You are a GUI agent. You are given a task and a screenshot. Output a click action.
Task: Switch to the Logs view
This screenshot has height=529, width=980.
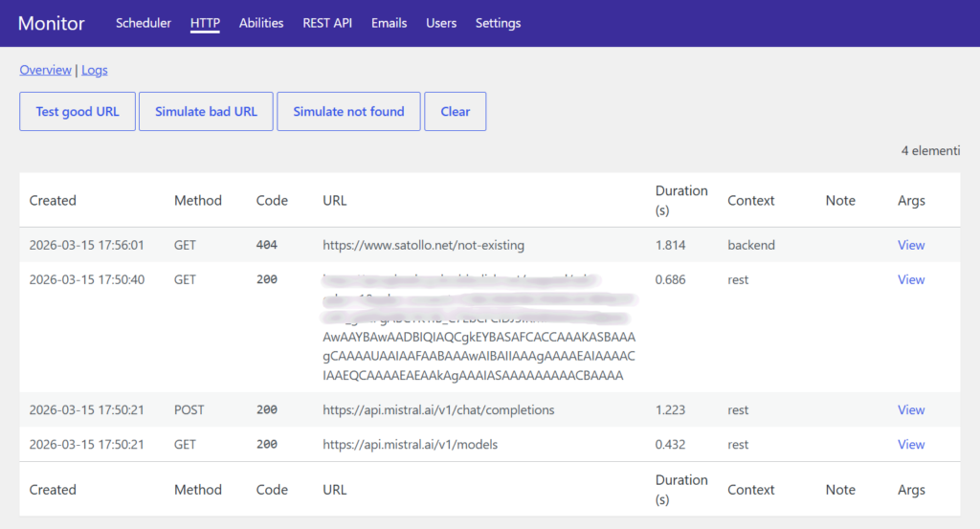[95, 70]
